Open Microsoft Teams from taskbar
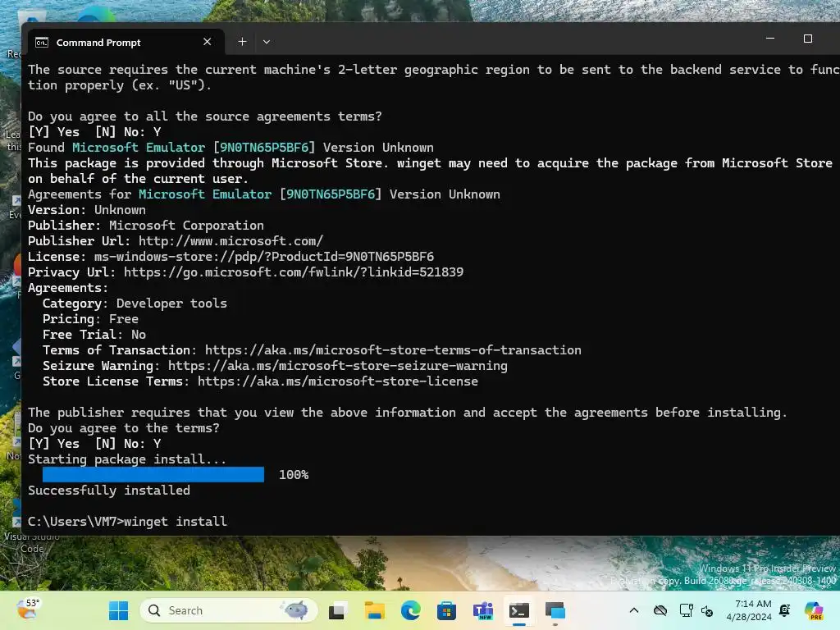 (482, 610)
